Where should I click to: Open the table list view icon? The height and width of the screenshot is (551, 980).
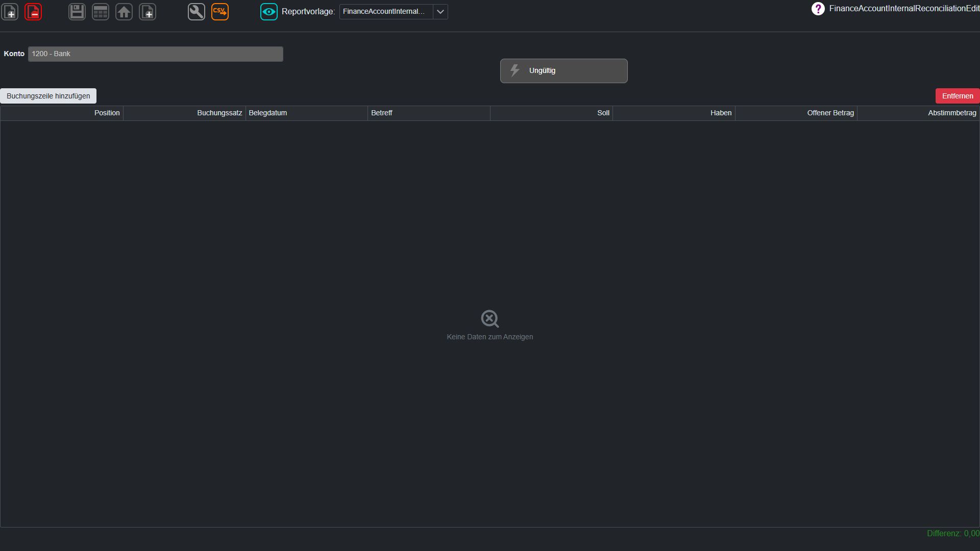[101, 12]
